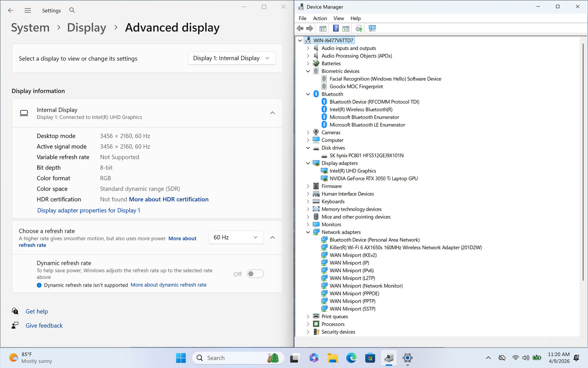The height and width of the screenshot is (368, 588).
Task: Open Windows Start button on taskbar
Action: (181, 358)
